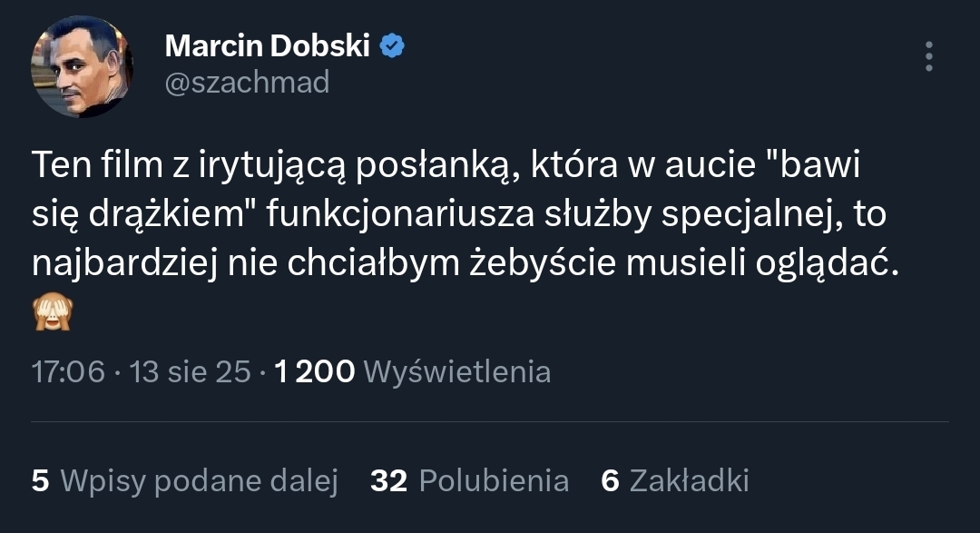
Task: Open Marcin Dobski's profile picture
Action: (x=83, y=66)
